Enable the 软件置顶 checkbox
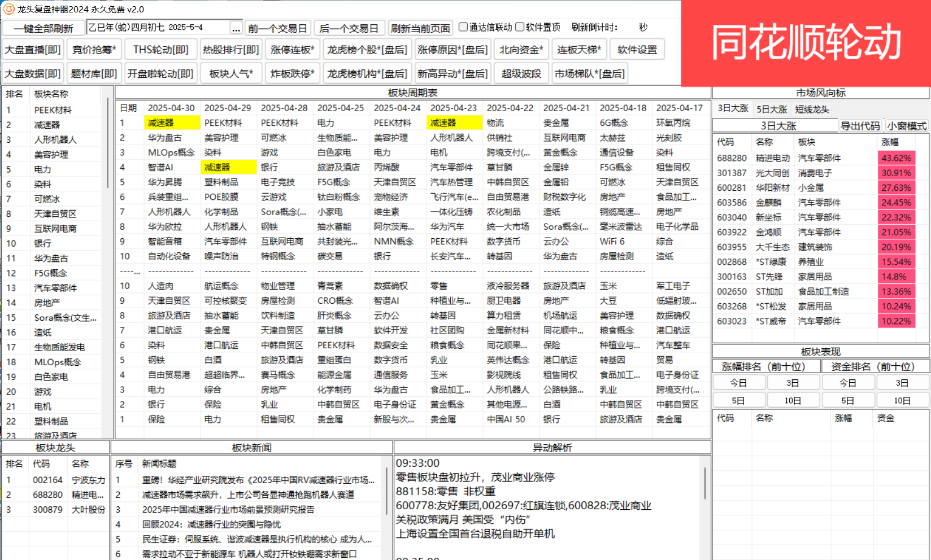 point(520,27)
